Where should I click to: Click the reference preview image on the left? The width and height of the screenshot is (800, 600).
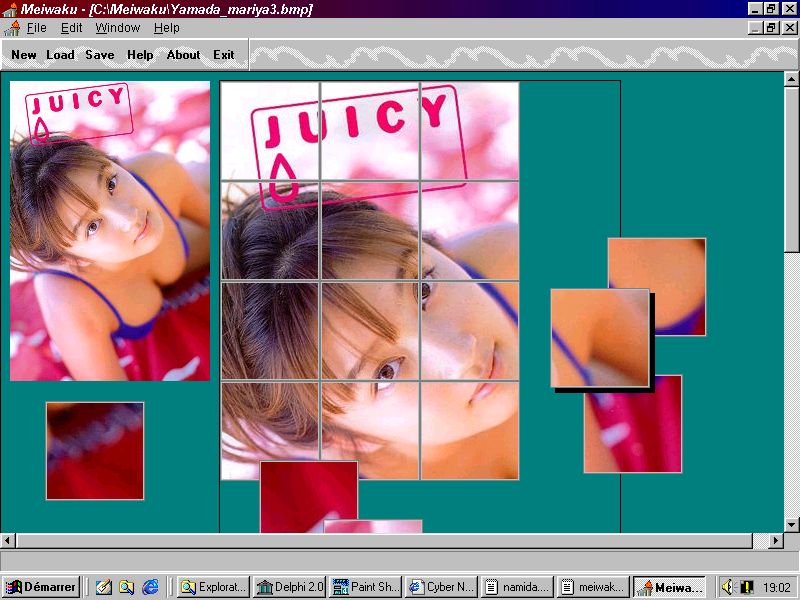110,231
